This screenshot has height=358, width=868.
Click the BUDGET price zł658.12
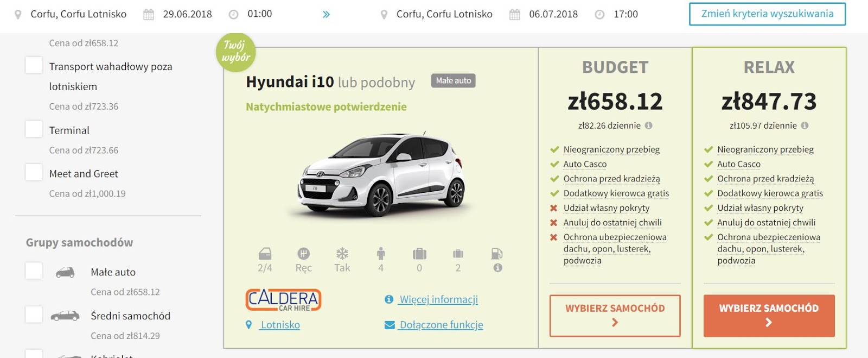pos(615,102)
